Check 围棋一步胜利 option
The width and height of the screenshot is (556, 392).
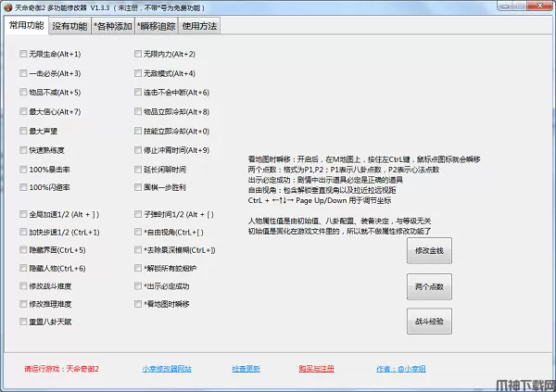(x=138, y=187)
